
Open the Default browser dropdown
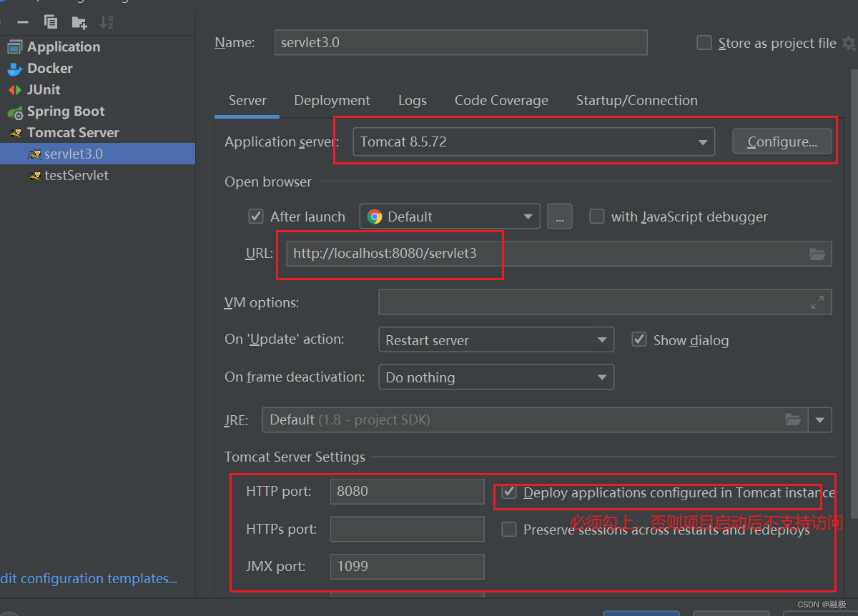pyautogui.click(x=450, y=217)
